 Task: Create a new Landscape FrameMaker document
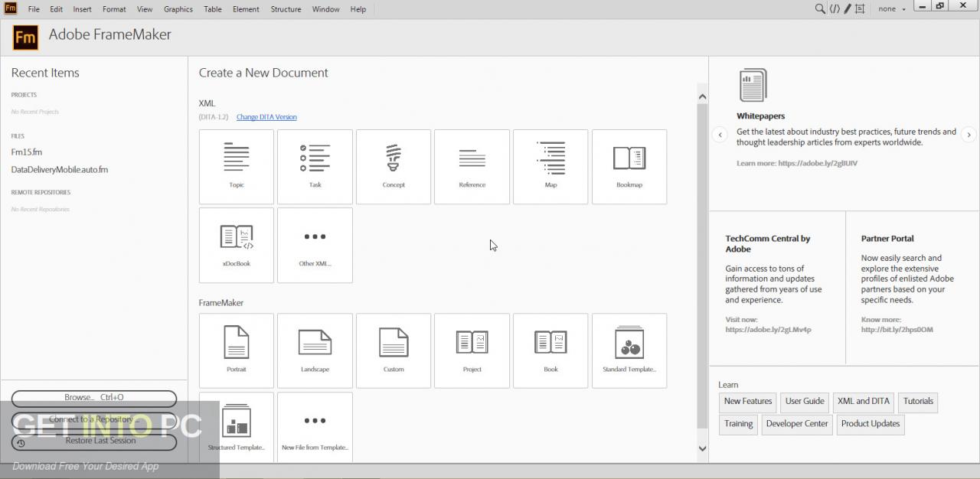click(315, 350)
